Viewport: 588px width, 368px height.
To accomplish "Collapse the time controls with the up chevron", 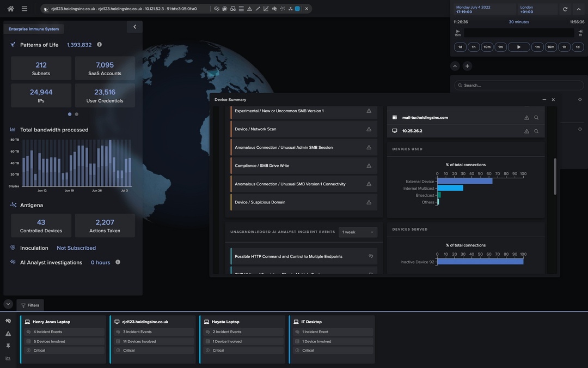I will (578, 9).
